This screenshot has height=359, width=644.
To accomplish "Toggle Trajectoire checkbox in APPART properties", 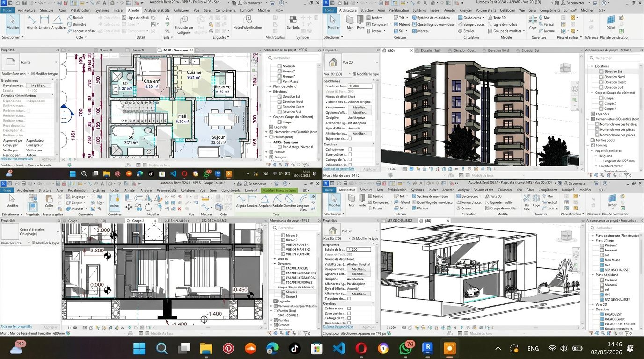I will (x=350, y=139).
